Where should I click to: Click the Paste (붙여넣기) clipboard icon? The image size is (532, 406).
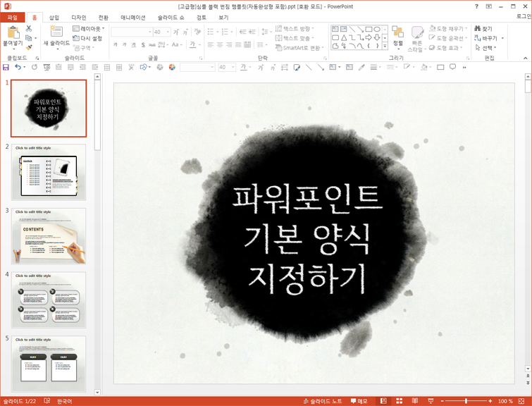coord(13,32)
